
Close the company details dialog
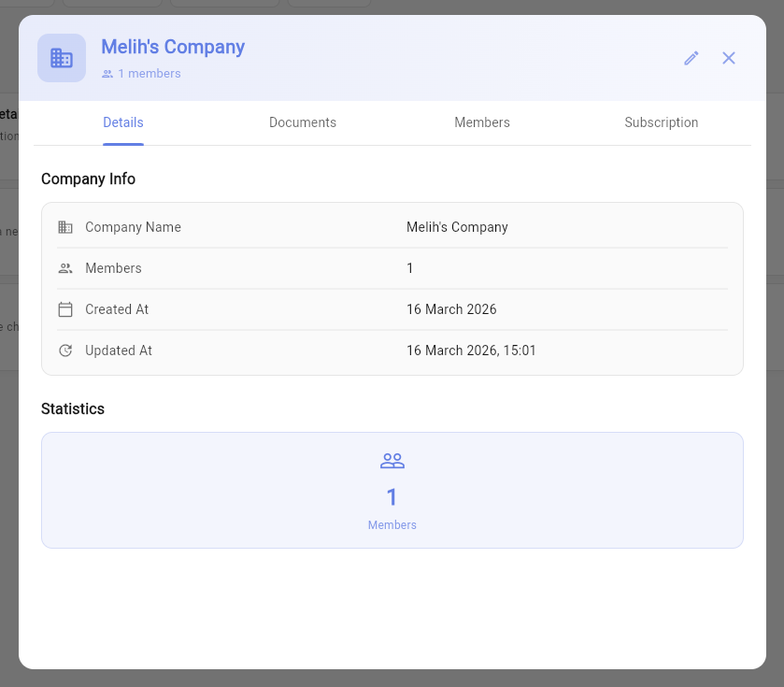pos(729,58)
